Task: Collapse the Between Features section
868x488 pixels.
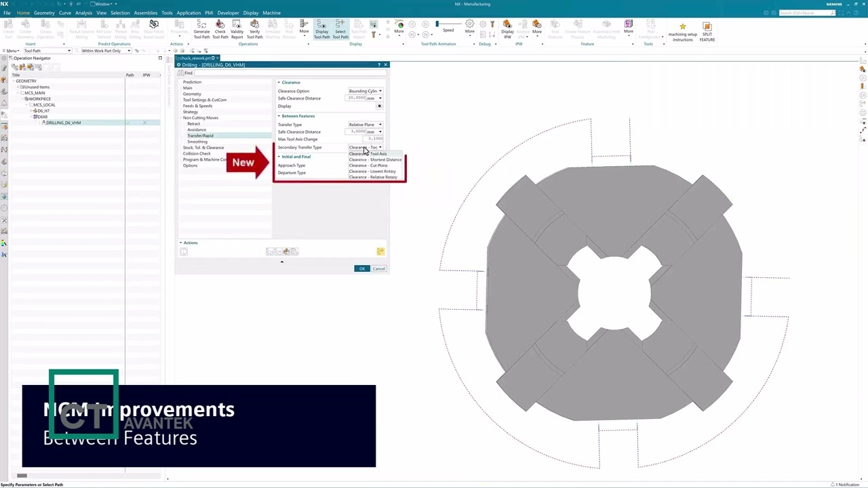Action: coord(279,116)
